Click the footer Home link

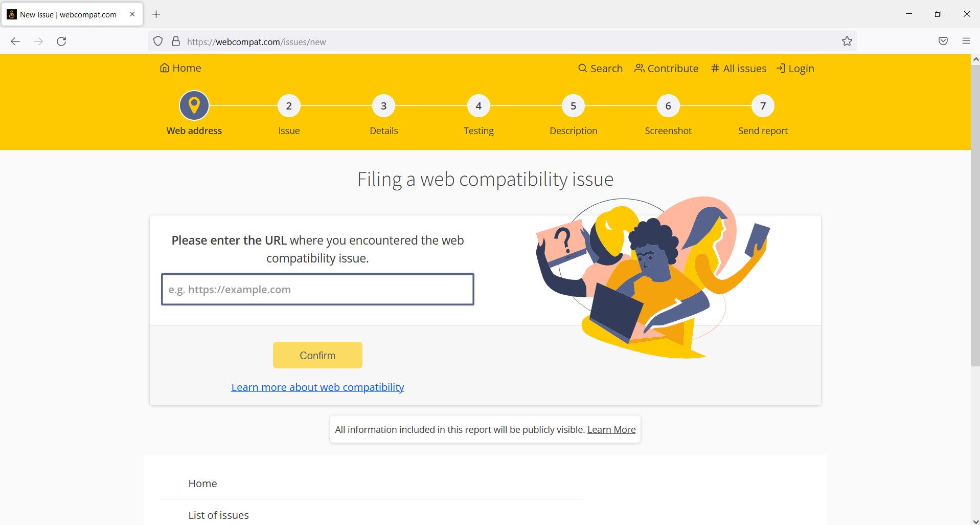(x=202, y=484)
